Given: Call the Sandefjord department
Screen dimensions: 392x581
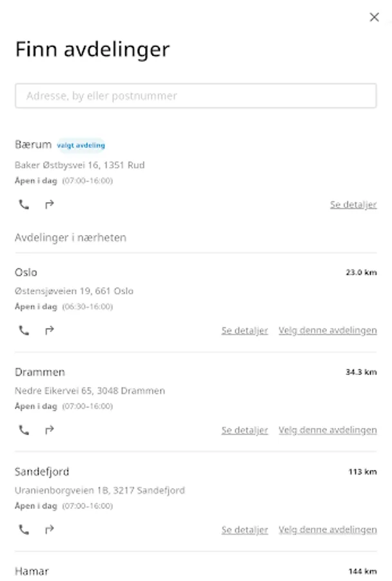Looking at the screenshot, I should click(x=24, y=529).
